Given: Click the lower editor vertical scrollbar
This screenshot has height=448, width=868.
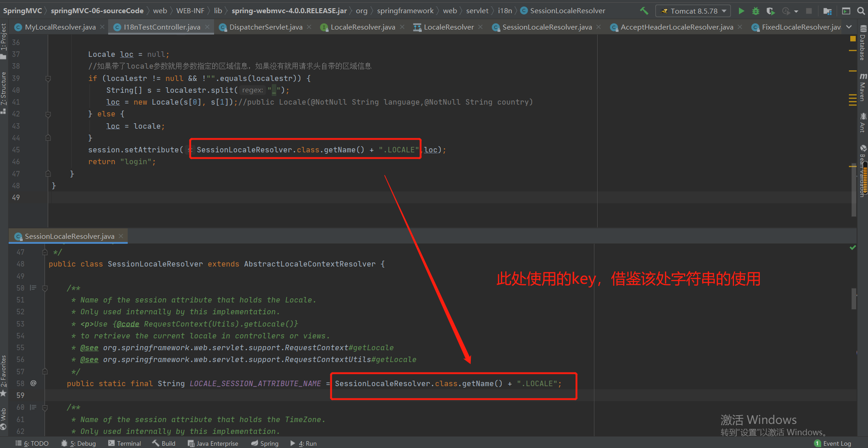Looking at the screenshot, I should coord(853,299).
